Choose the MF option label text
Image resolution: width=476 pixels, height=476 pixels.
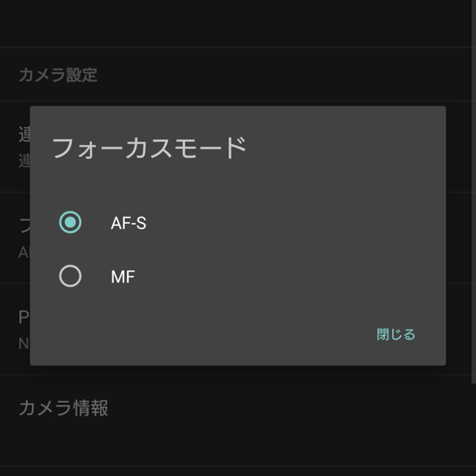[x=123, y=277]
